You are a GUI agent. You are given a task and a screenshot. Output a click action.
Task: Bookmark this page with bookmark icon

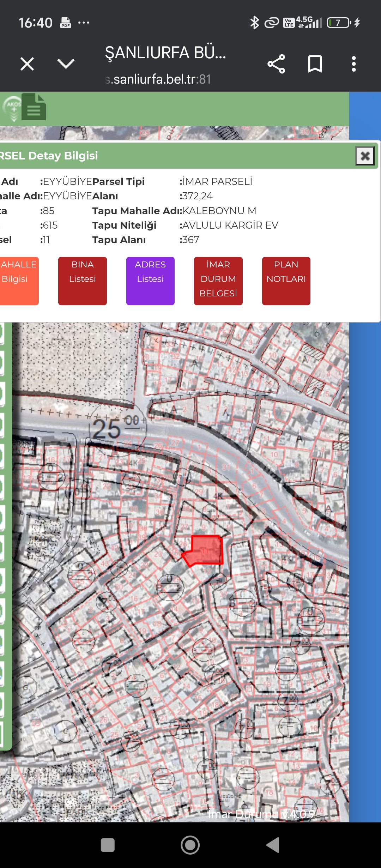pyautogui.click(x=315, y=64)
